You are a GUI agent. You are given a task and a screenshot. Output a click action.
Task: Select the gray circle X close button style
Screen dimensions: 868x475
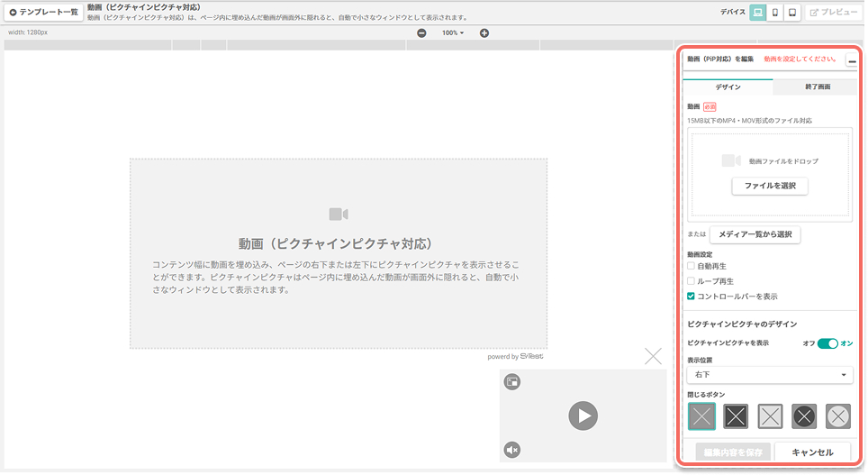838,416
